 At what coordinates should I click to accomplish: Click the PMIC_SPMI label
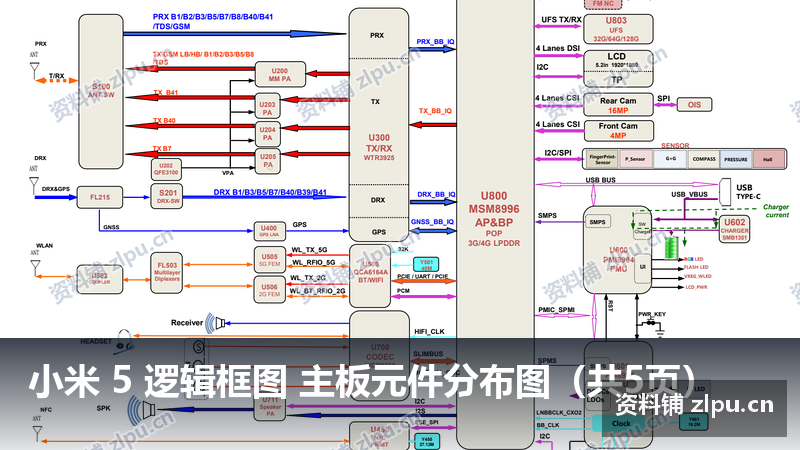click(x=557, y=310)
